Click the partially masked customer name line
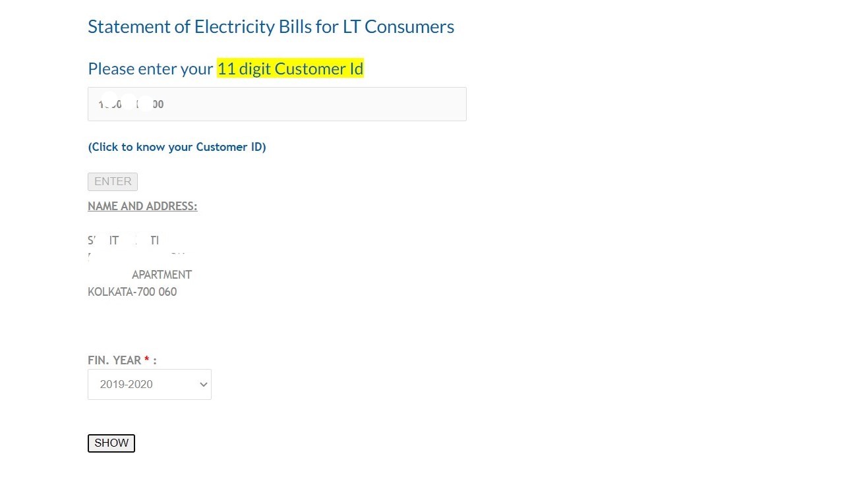 pos(123,240)
